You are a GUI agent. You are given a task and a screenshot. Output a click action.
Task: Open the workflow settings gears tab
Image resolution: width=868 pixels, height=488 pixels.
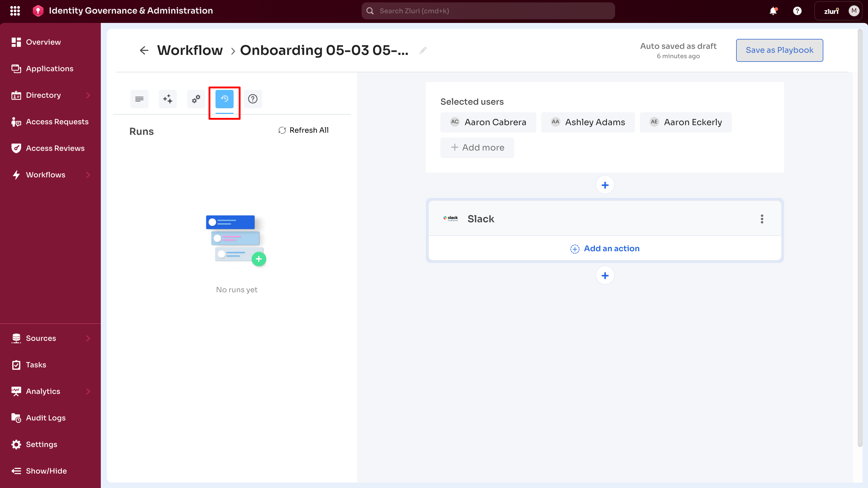point(196,99)
